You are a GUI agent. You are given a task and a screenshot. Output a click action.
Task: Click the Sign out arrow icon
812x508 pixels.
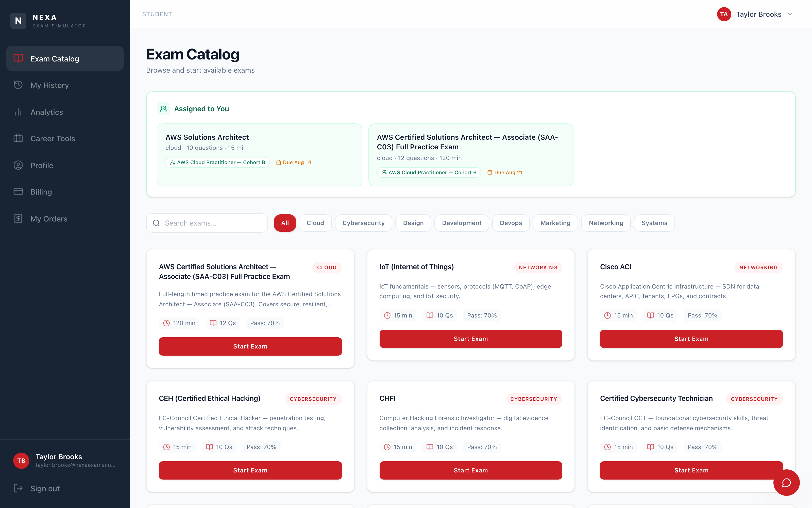tap(18, 488)
